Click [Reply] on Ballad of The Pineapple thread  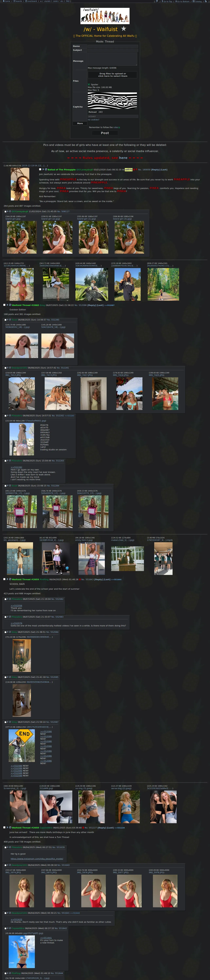coord(156,170)
